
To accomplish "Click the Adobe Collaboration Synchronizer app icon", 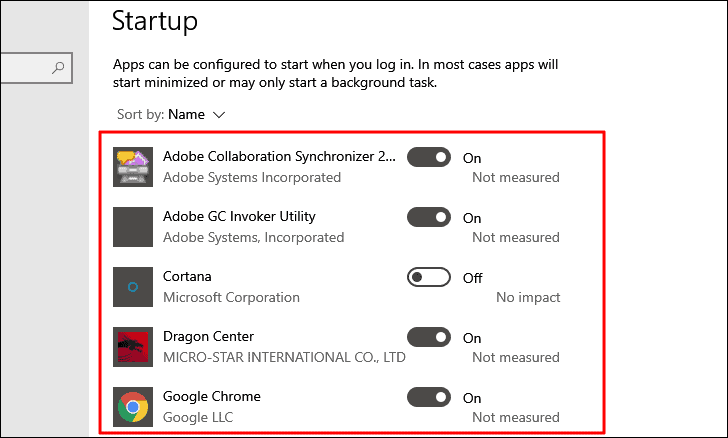I will (133, 167).
